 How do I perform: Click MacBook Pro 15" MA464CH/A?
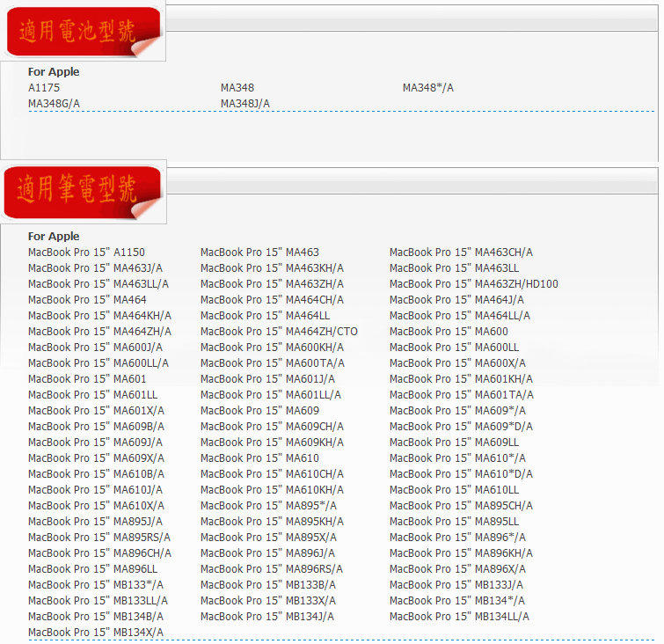pos(272,299)
